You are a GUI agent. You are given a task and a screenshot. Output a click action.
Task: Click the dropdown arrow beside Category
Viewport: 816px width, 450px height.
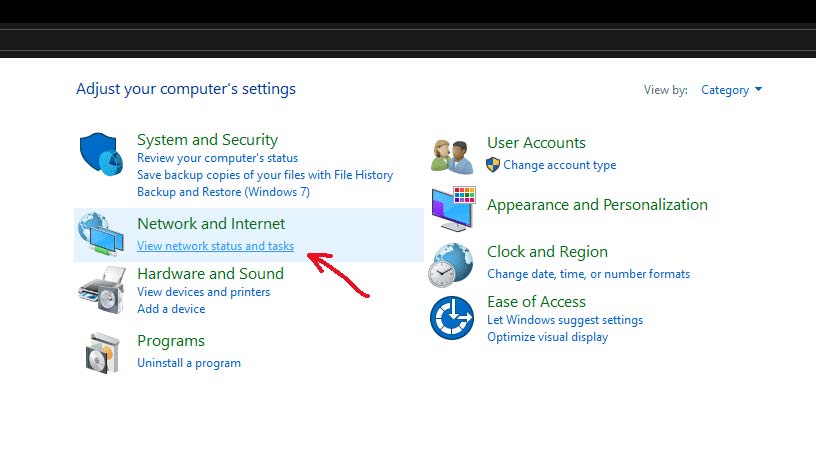pos(758,89)
